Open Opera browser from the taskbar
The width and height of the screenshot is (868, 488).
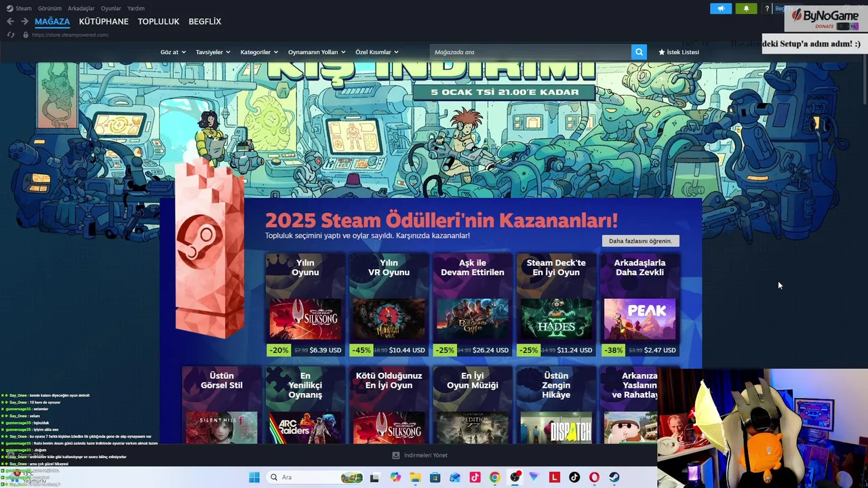[594, 477]
